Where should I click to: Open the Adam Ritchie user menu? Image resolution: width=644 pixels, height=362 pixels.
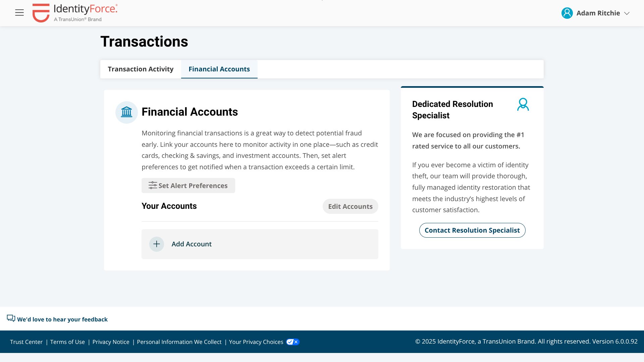tap(596, 13)
